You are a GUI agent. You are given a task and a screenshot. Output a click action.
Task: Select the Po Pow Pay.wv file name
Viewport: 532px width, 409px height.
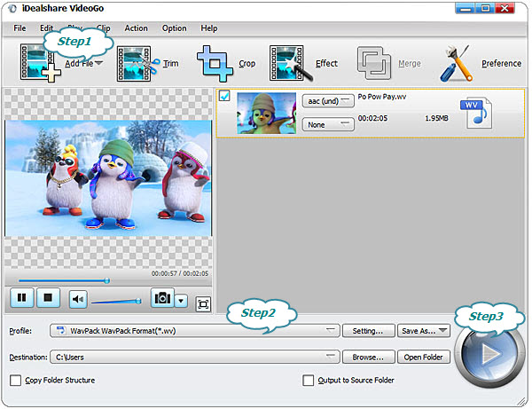[381, 97]
